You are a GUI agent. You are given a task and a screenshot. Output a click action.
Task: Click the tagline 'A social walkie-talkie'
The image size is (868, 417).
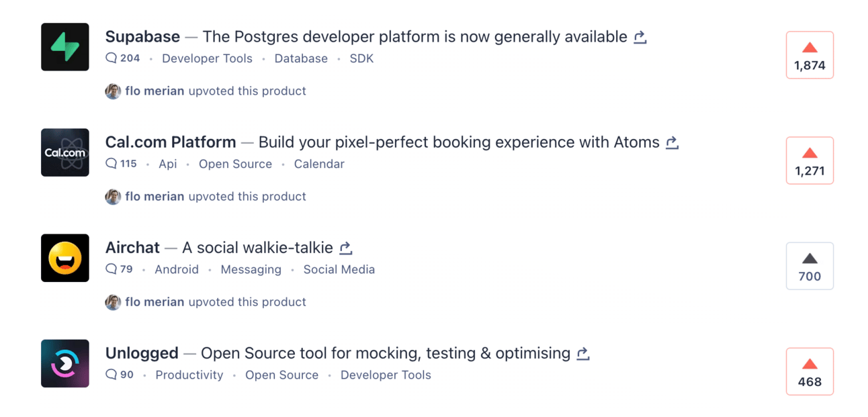point(257,248)
